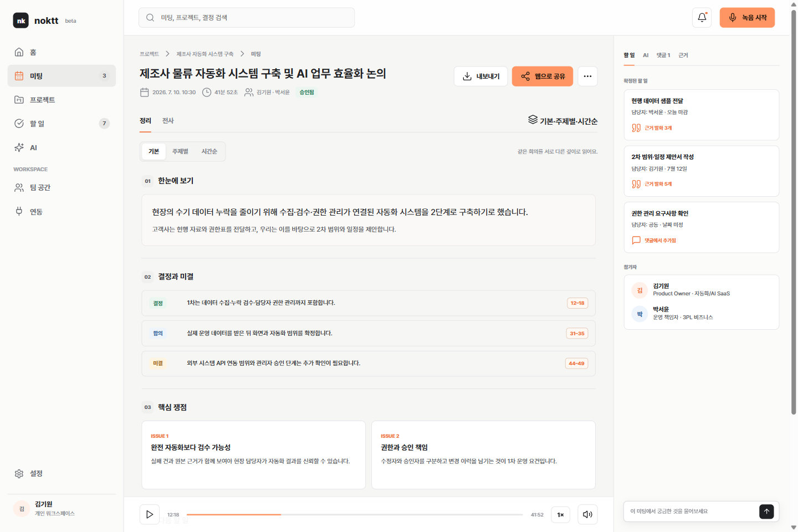Click the search field for 미팅, 프로젝트, 결정
This screenshot has height=532, width=798.
[x=247, y=18]
